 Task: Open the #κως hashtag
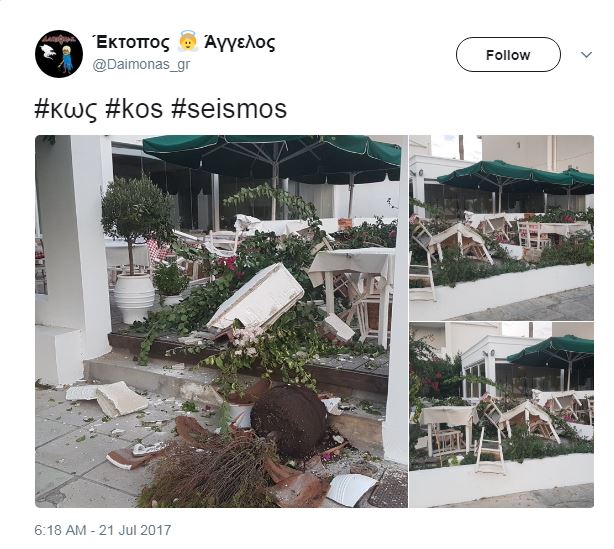pos(66,109)
